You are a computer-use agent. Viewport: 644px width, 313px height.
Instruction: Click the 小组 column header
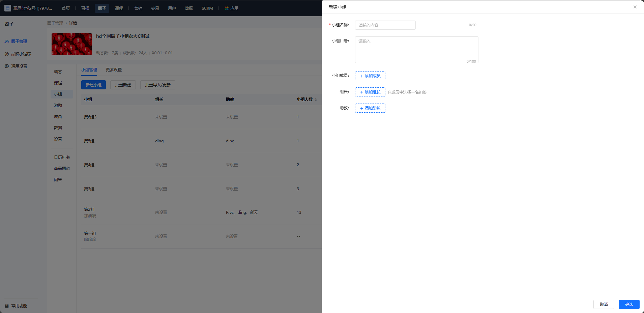[88, 99]
